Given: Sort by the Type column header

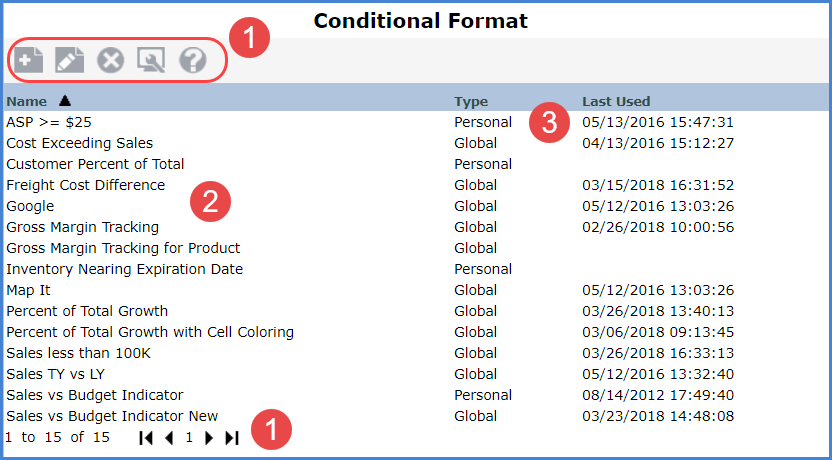Looking at the screenshot, I should pyautogui.click(x=471, y=101).
